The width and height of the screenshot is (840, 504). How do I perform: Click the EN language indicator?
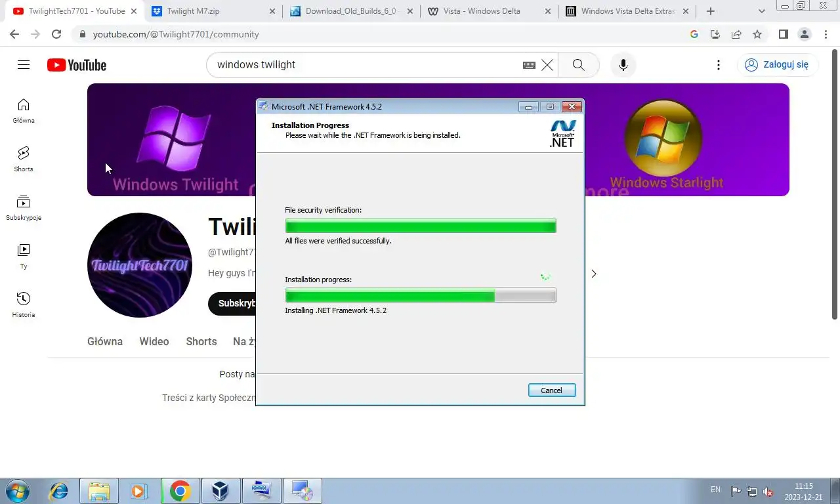pos(715,490)
